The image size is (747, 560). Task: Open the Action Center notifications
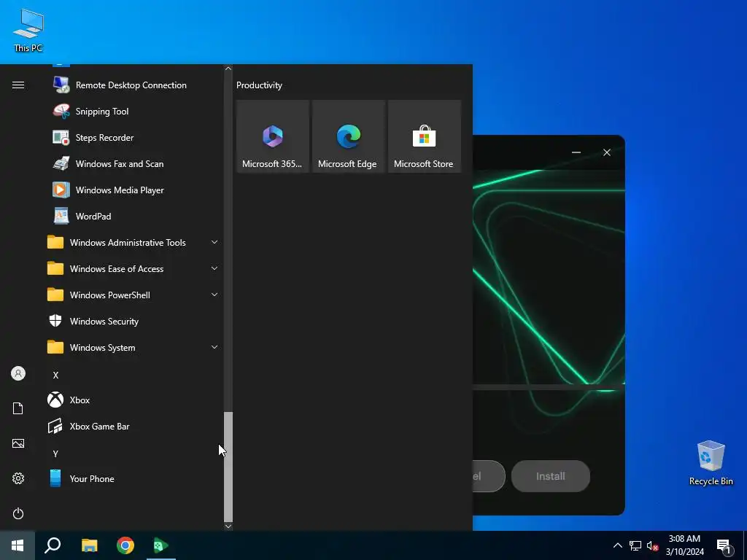724,545
